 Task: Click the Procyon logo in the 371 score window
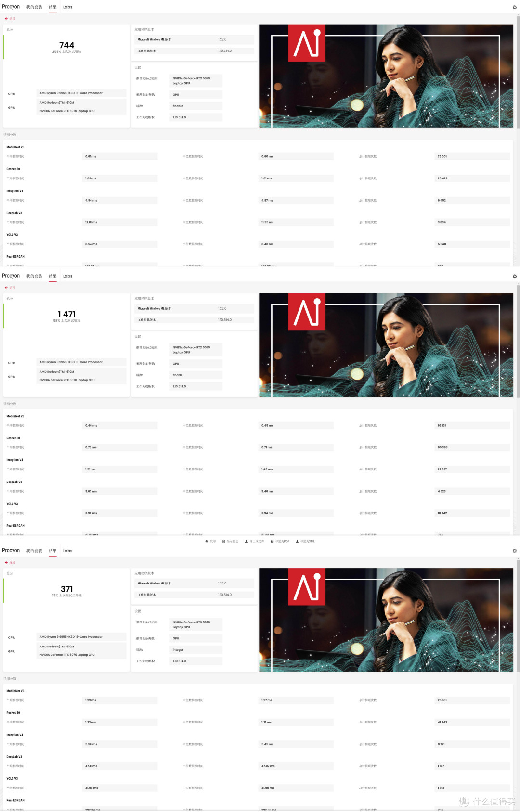[11, 550]
